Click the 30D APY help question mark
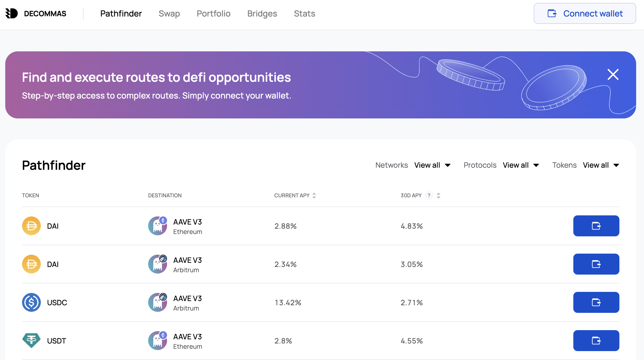 coord(429,195)
